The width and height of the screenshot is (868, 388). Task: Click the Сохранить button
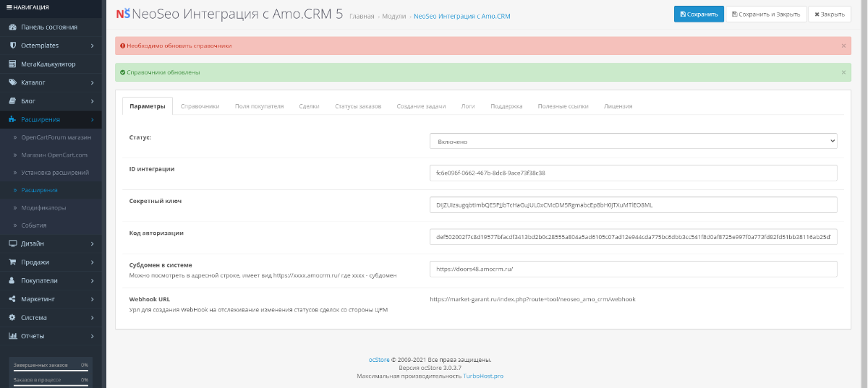click(x=699, y=14)
